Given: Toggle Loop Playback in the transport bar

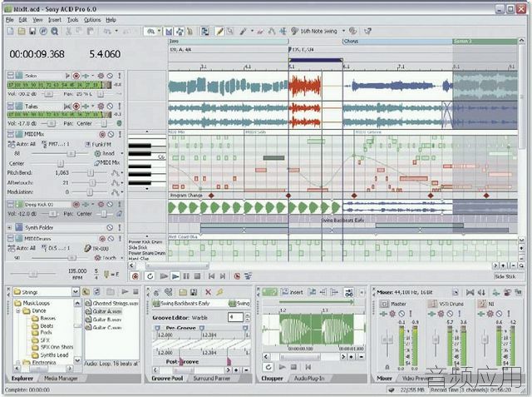Looking at the screenshot, I should pyautogui.click(x=150, y=276).
